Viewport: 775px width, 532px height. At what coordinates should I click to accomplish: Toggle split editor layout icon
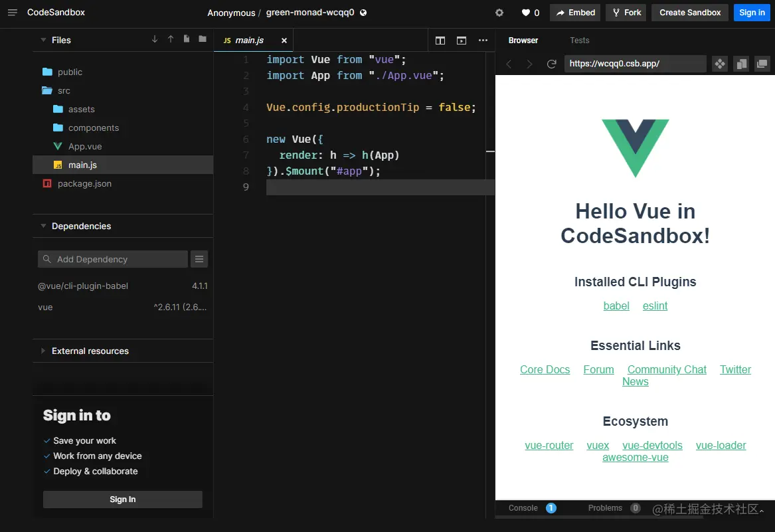(x=440, y=41)
